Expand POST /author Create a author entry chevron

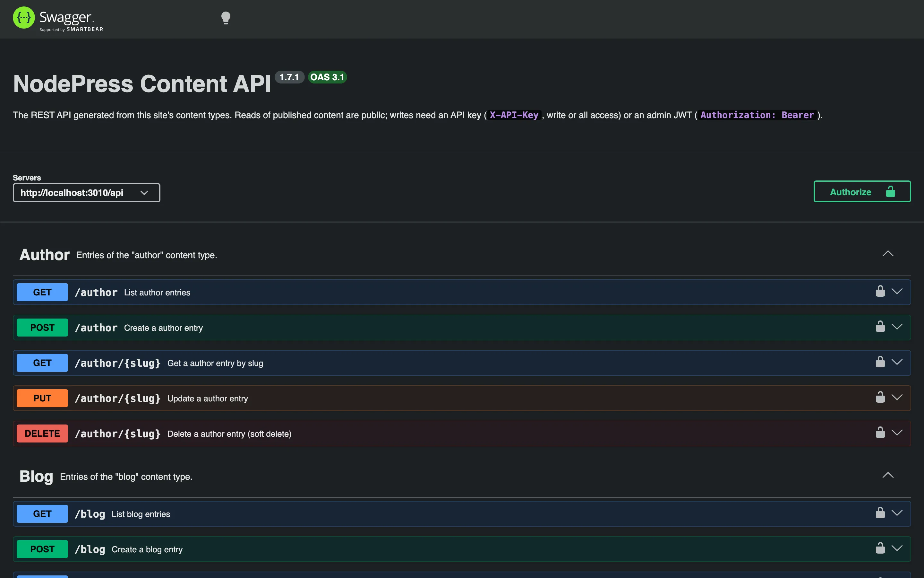[897, 327]
